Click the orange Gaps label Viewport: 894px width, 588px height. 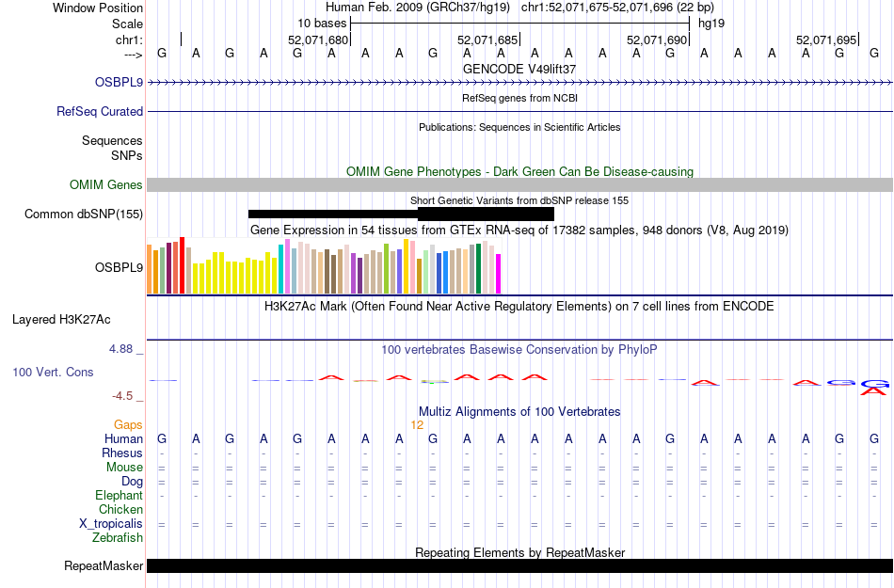pyautogui.click(x=128, y=424)
